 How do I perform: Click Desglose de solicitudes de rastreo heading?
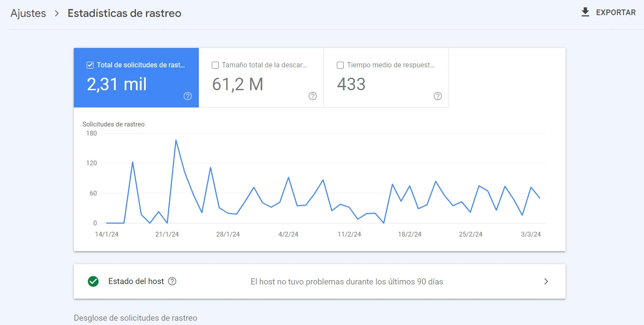tap(135, 318)
